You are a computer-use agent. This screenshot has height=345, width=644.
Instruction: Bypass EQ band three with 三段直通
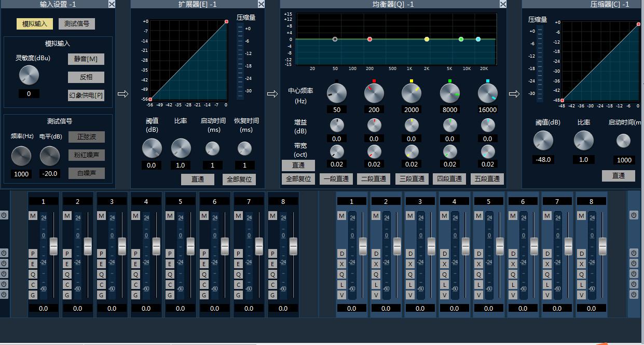click(412, 179)
